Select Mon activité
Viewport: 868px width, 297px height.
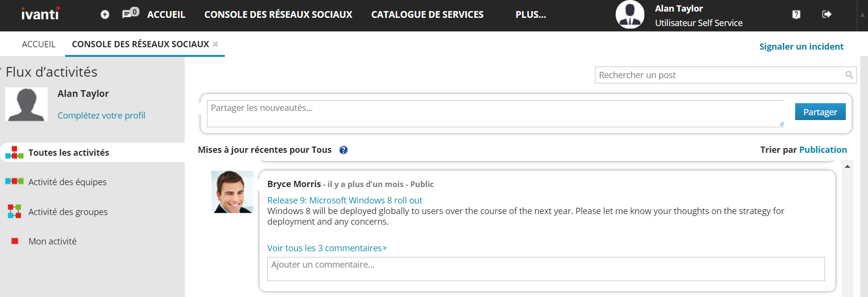click(x=93, y=241)
